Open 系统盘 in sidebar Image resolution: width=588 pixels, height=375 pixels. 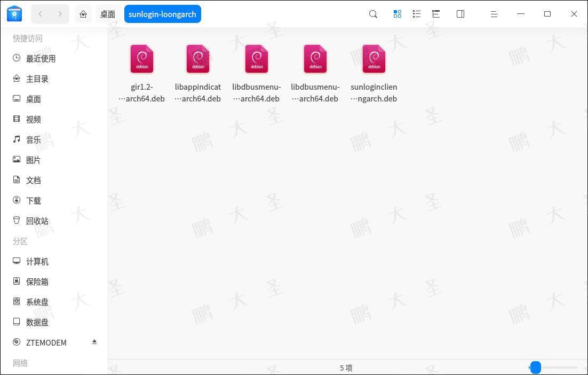coord(54,302)
